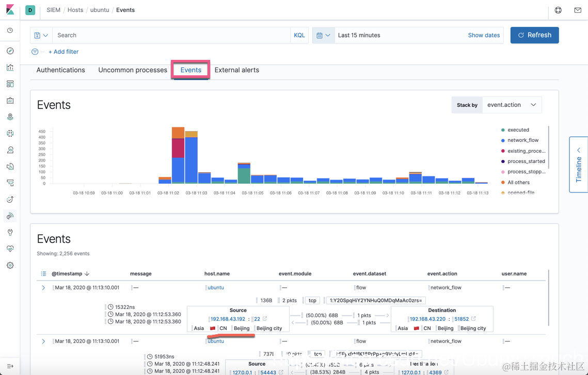The height and width of the screenshot is (375, 588).
Task: Click the event table columns list icon
Action: pos(43,273)
